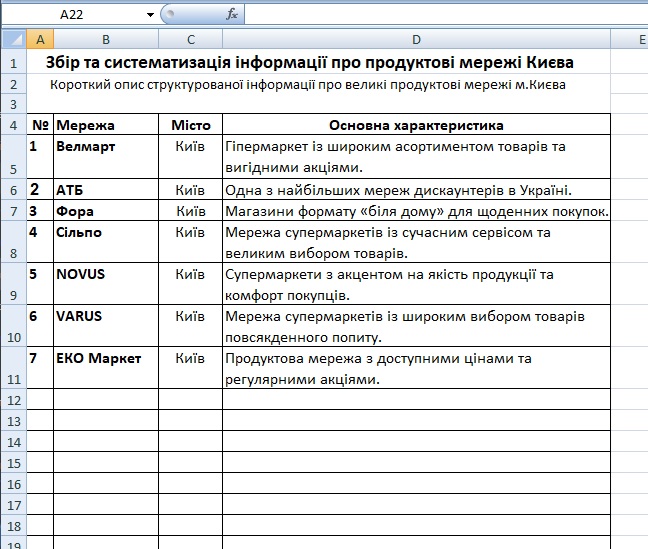This screenshot has height=549, width=648.
Task: Click 'Київ' in the NOVUS row
Action: 190,274
